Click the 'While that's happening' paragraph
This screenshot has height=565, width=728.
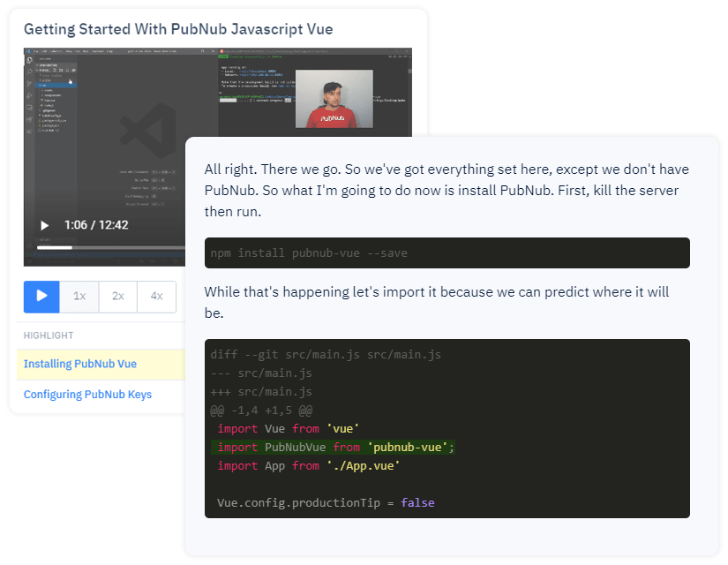(437, 303)
